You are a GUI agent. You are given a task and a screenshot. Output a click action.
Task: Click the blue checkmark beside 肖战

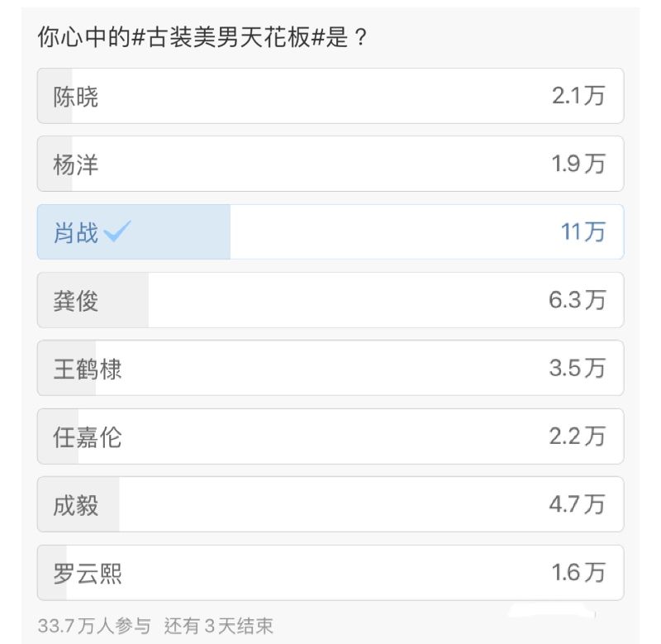coord(116,232)
